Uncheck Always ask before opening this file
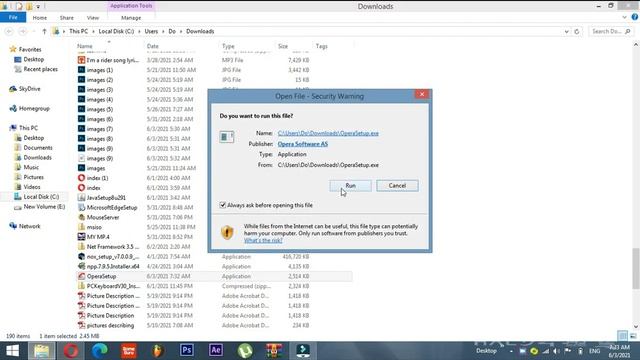640x360 pixels. 223,205
